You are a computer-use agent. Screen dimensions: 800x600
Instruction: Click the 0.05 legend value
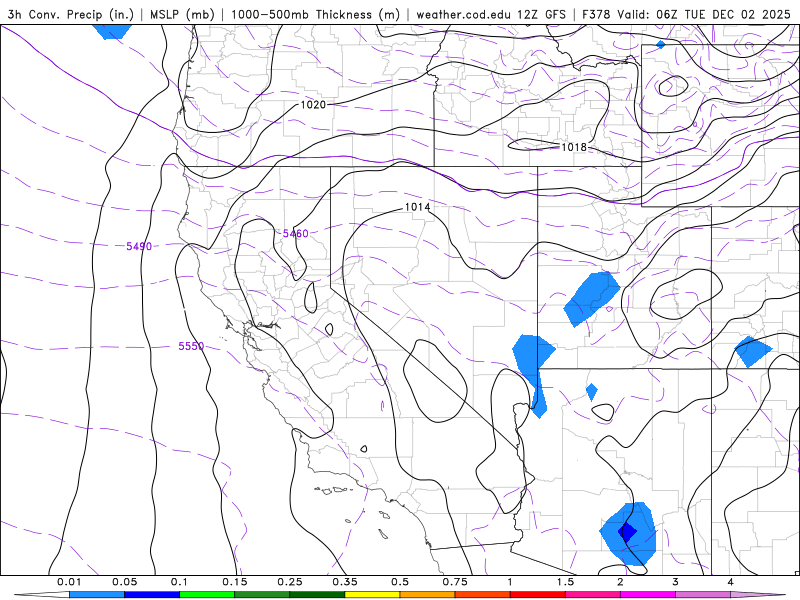[124, 582]
